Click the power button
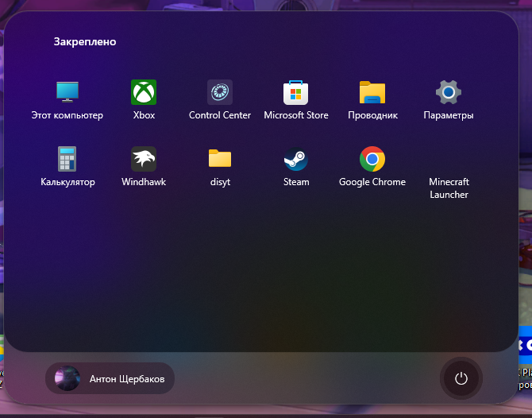Viewport: 532px width, 418px height. click(x=461, y=378)
